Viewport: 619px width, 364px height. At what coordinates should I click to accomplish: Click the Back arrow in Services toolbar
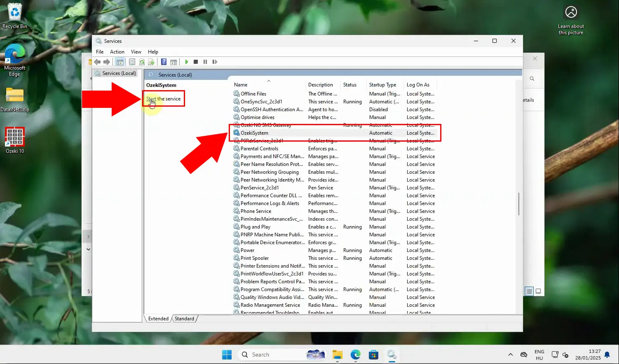coord(97,62)
